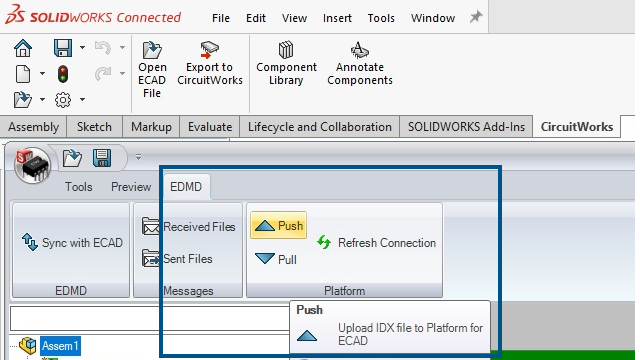Expand the Save dropdown arrow
The height and width of the screenshot is (360, 640).
coord(82,47)
